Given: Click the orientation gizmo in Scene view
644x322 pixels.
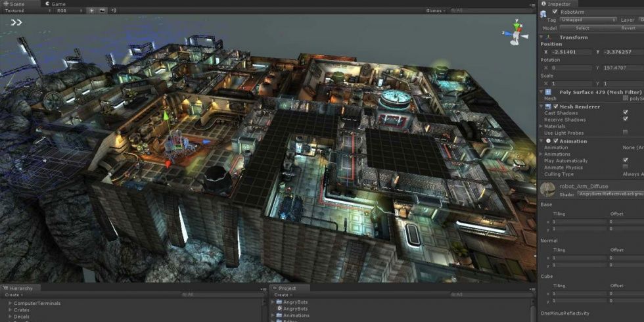Looking at the screenshot, I should point(515,34).
